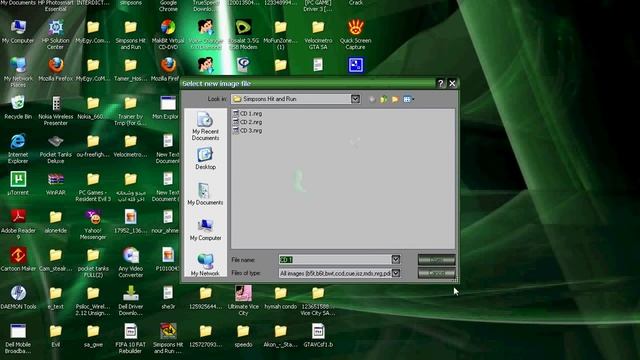Jump to Desktop in the dialog places bar
The height and width of the screenshot is (360, 640).
pyautogui.click(x=205, y=159)
